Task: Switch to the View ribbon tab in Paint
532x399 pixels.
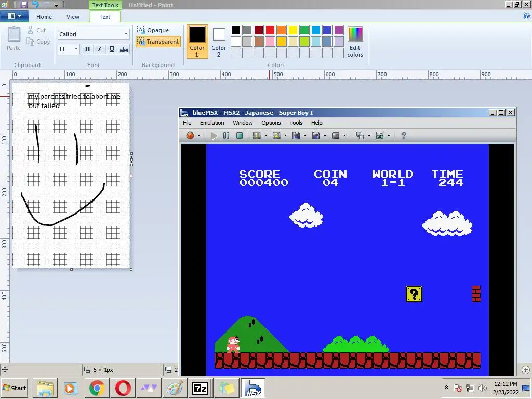Action: click(x=73, y=17)
